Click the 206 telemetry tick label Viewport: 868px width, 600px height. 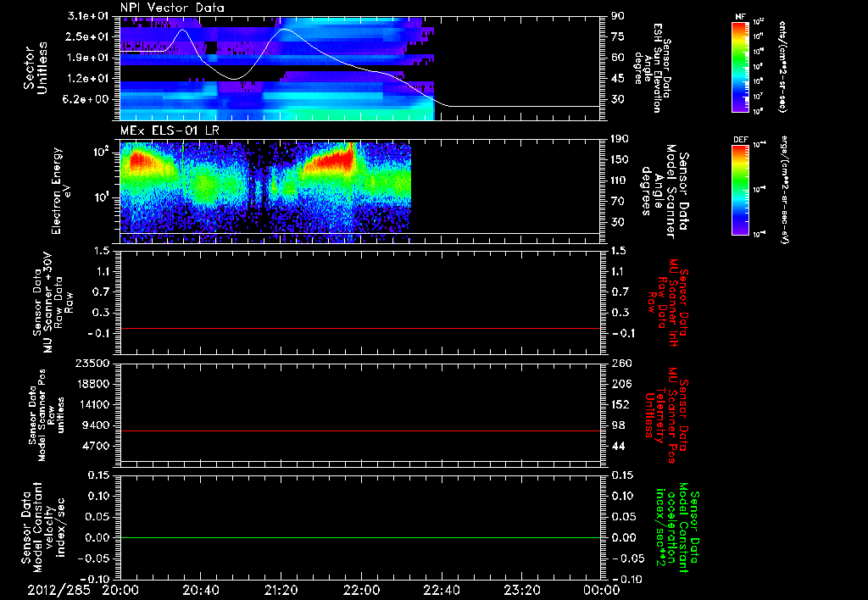coord(621,384)
